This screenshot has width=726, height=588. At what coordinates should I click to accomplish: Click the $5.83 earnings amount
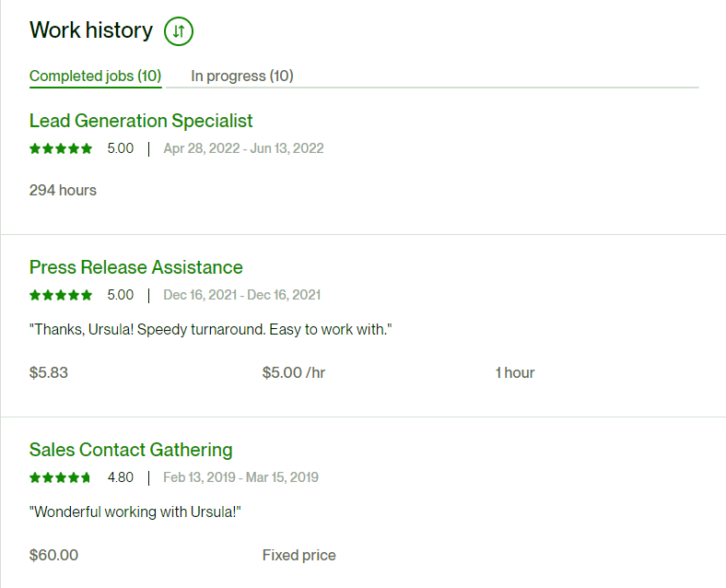49,372
